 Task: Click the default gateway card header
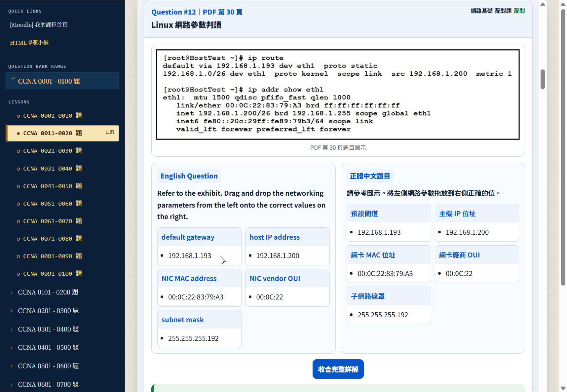199,237
